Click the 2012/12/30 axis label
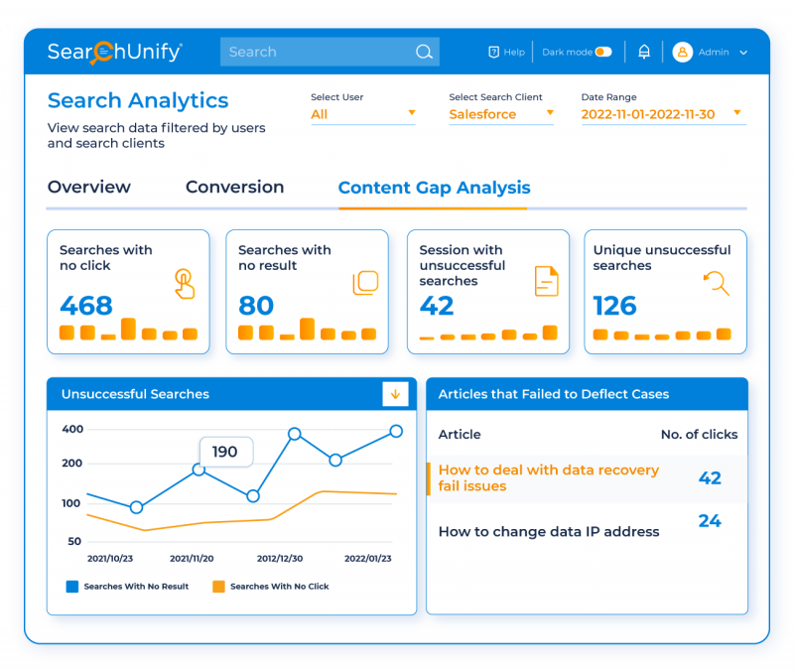Viewport: 794px width, 672px height. (x=280, y=559)
